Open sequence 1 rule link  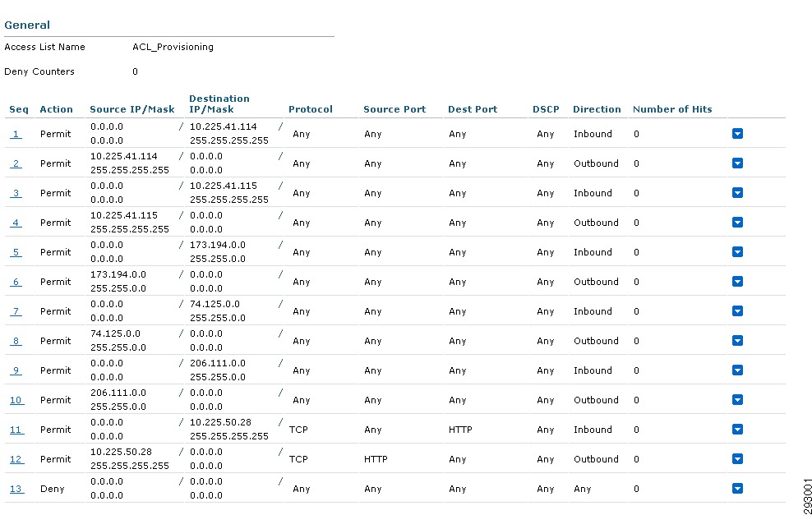coord(16,134)
